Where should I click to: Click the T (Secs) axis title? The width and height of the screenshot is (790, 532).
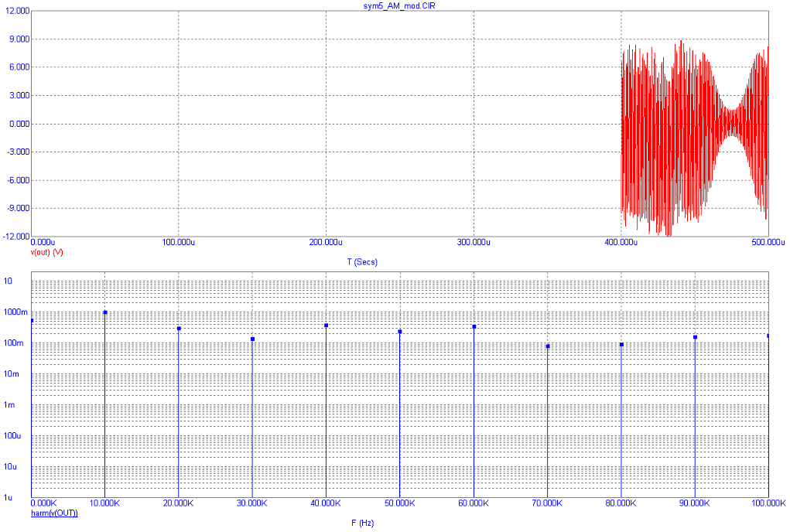pyautogui.click(x=362, y=261)
